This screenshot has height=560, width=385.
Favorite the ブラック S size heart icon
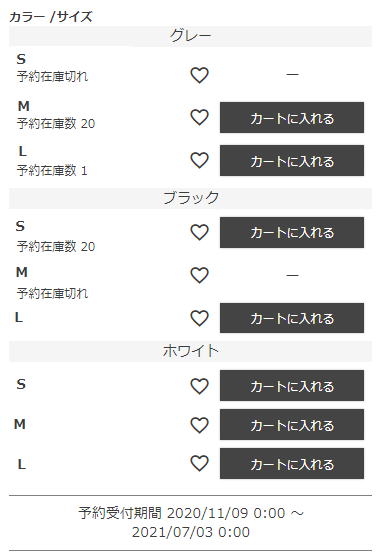coord(199,232)
